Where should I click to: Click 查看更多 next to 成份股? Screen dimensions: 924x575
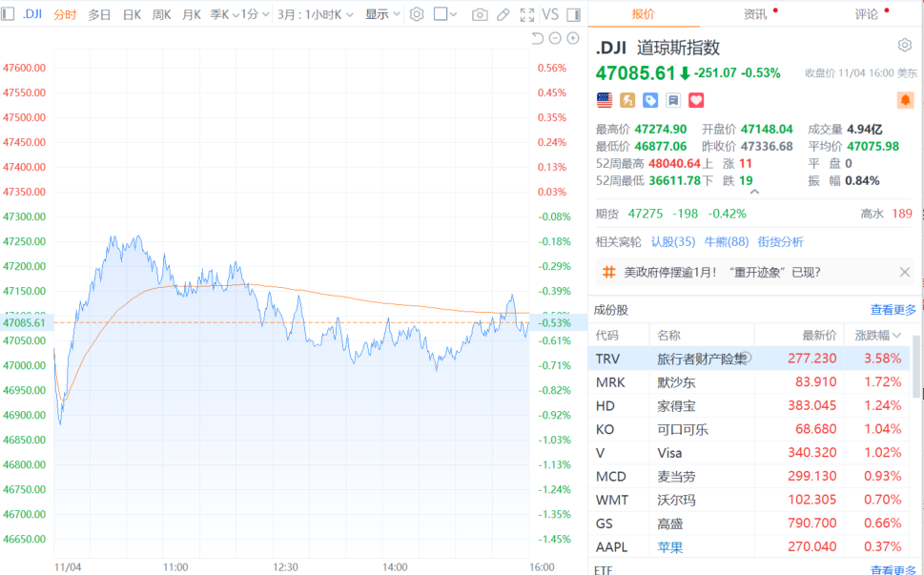pyautogui.click(x=893, y=310)
